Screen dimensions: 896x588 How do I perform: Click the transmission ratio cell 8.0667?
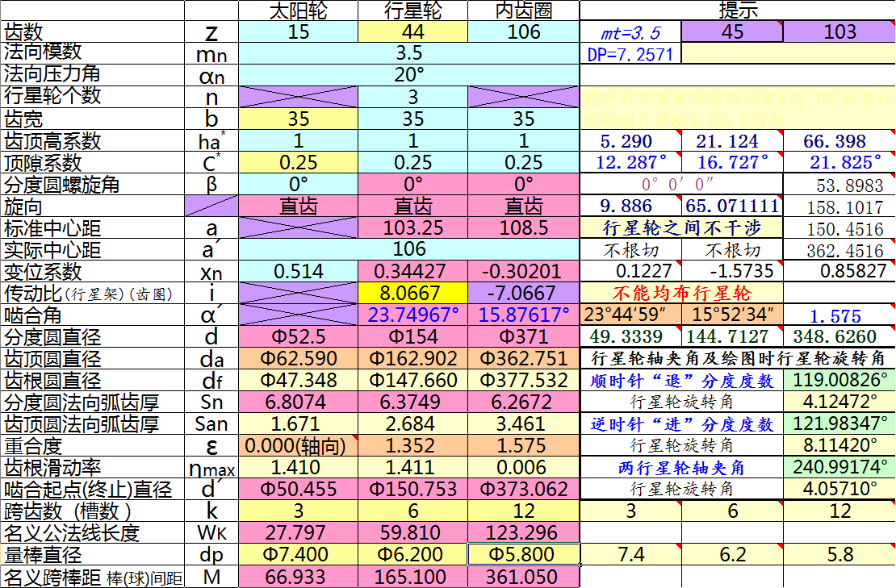412,293
